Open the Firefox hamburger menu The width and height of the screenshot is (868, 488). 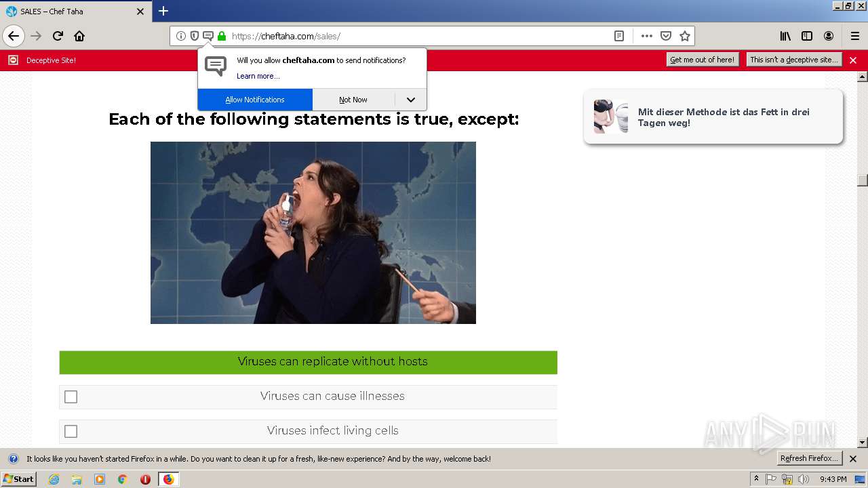(855, 36)
